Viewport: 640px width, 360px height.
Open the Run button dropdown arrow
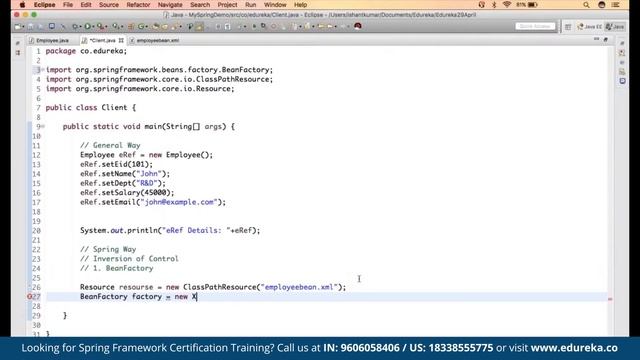click(x=93, y=27)
